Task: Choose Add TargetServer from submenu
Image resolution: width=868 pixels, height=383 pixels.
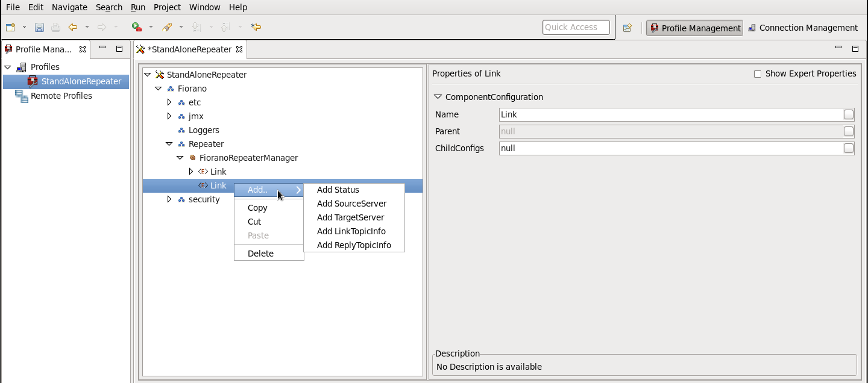Action: [354, 217]
